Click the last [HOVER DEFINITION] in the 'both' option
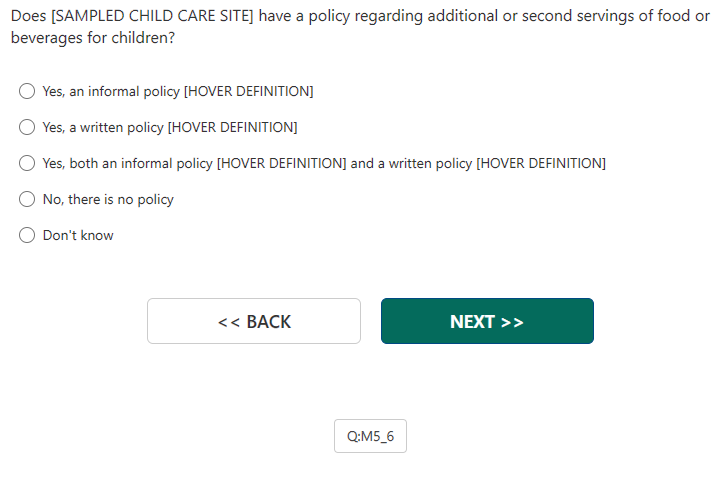 [541, 163]
